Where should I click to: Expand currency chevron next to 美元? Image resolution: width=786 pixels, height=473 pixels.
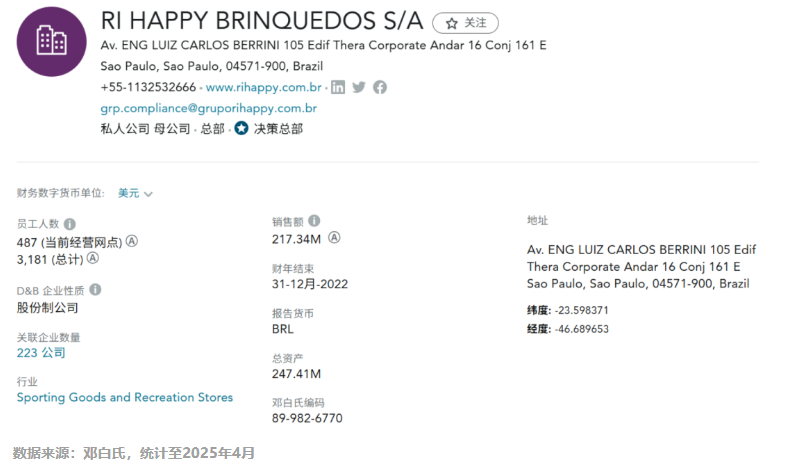148,194
